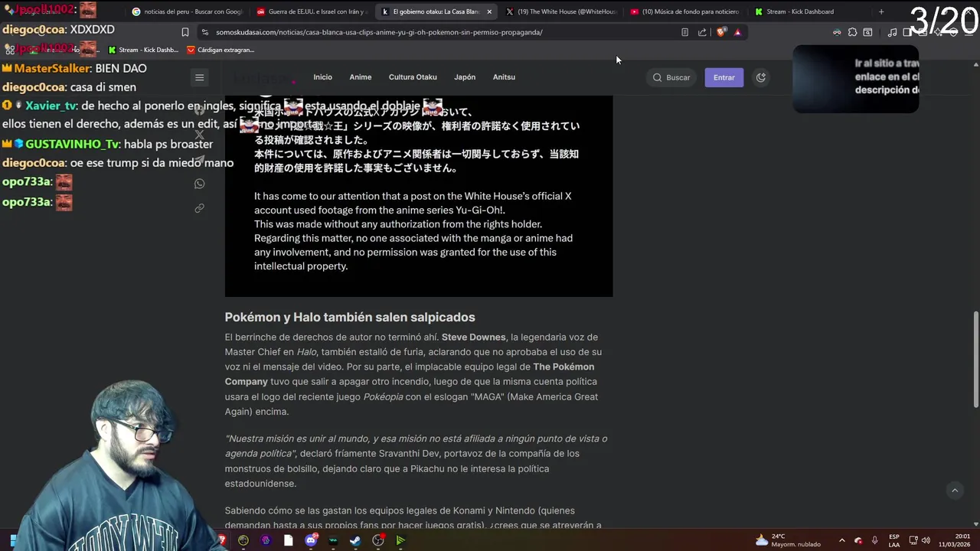The image size is (980, 551).
Task: Open the Inicio nav item
Action: point(322,77)
